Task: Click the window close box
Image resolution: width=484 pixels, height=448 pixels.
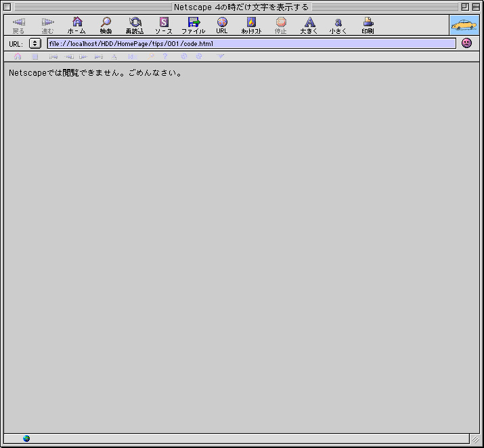Action: pos(7,7)
